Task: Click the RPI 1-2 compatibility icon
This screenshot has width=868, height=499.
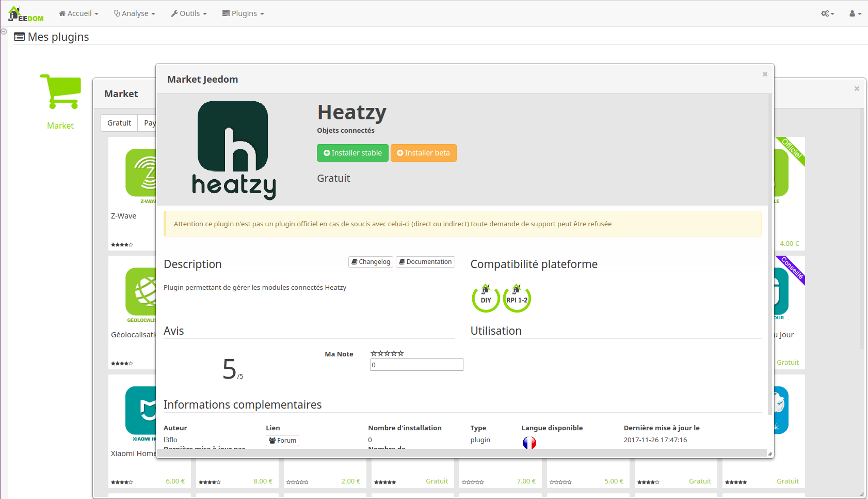Action: tap(517, 298)
